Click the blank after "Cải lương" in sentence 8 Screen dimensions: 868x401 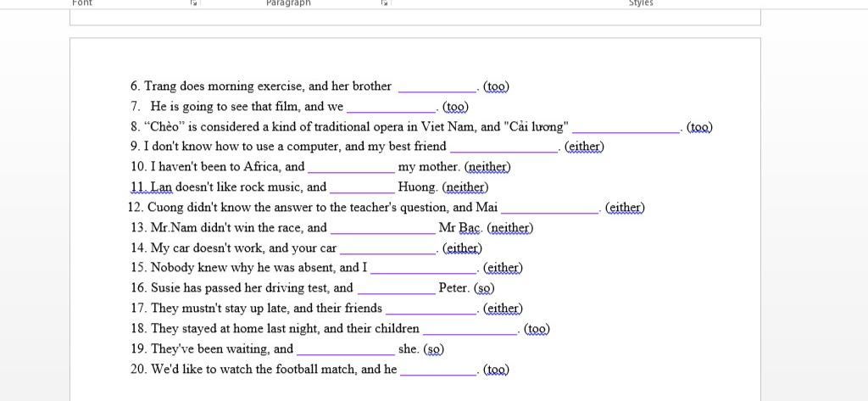pyautogui.click(x=626, y=128)
